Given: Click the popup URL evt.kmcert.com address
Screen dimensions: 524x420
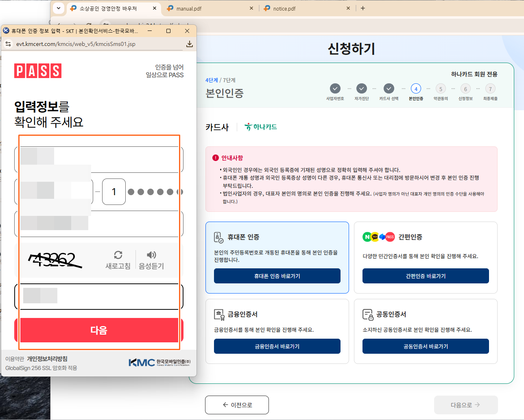Looking at the screenshot, I should point(76,44).
